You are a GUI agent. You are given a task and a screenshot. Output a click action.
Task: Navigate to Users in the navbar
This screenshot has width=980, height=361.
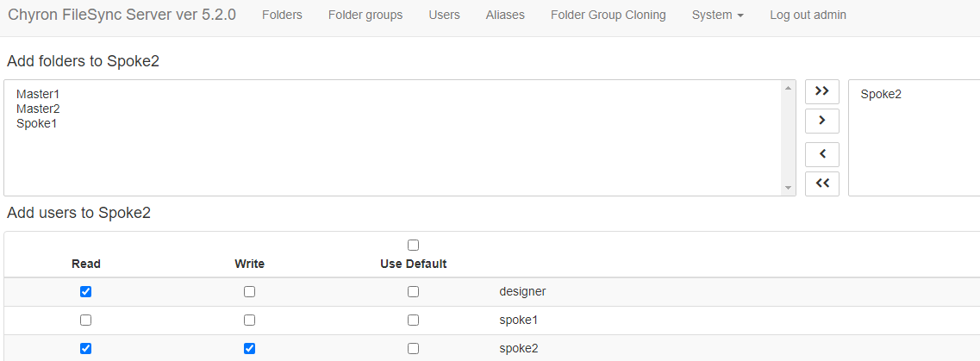[444, 16]
